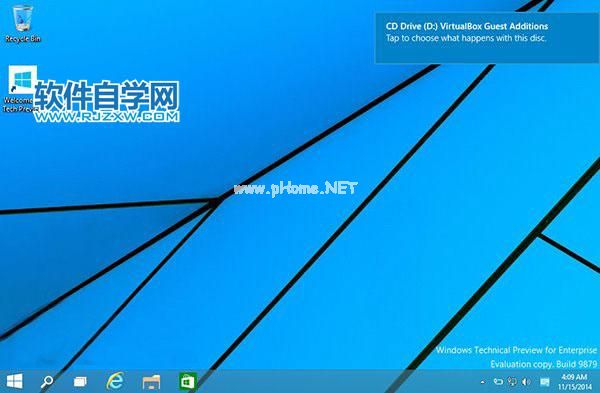Show hidden tray icons arrow
The height and width of the screenshot is (393, 600).
click(482, 382)
